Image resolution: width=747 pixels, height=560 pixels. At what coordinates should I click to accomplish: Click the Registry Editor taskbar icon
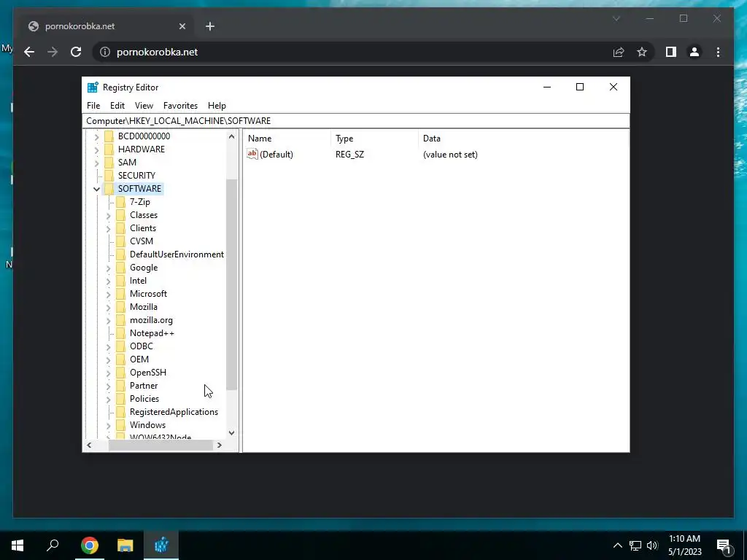click(161, 545)
